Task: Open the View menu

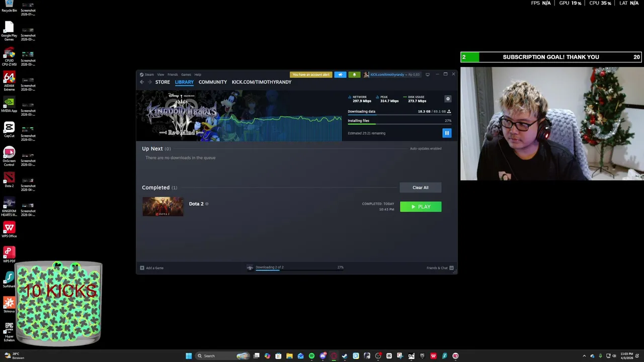Action: [x=160, y=74]
